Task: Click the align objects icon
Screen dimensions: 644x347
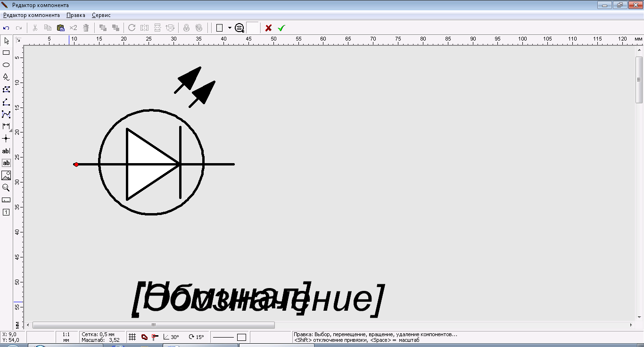Action: 170,28
